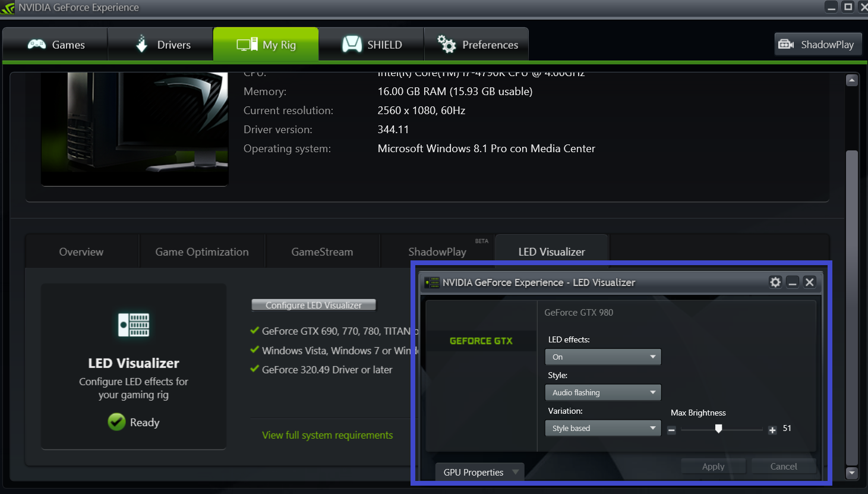Increase Max Brightness with plus button
The width and height of the screenshot is (868, 494).
772,430
